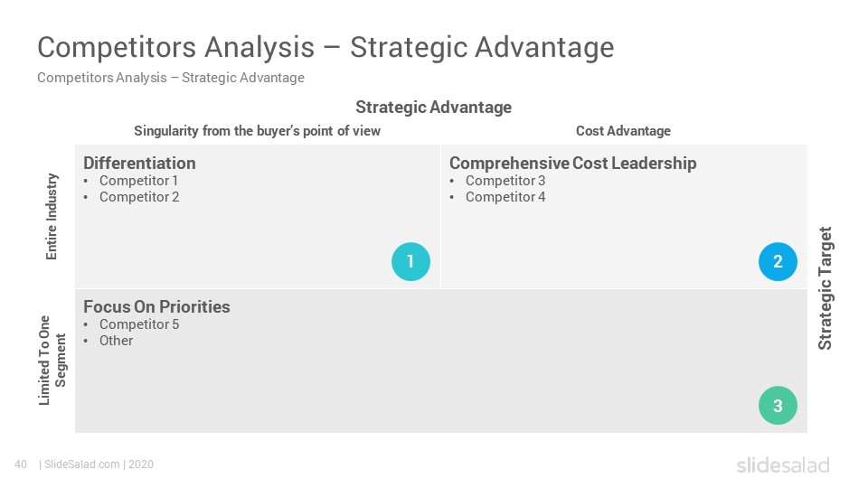
Task: Select the Comprehensive Cost Leadership heading
Action: (x=573, y=164)
